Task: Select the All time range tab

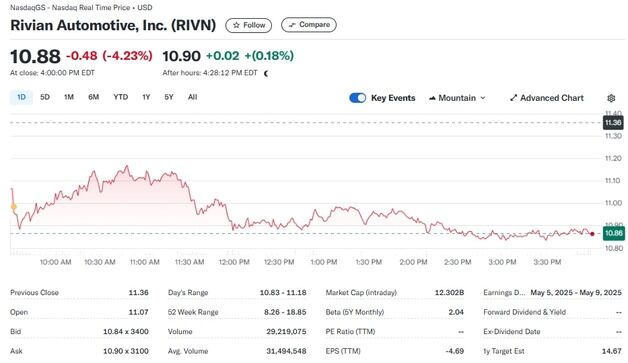Action: (x=193, y=97)
